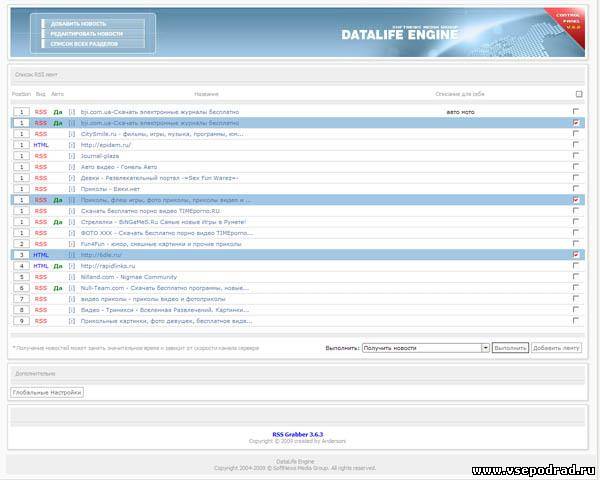Uncheck the 'Приколы, флеш игры' row checkbox

tap(576, 199)
